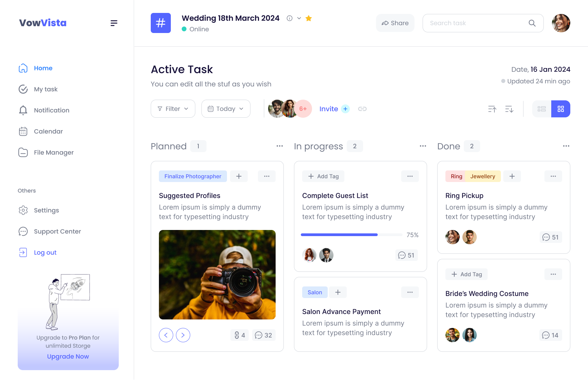The image size is (588, 380).
Task: Open comments 51 on Ring Pickup
Action: 551,237
